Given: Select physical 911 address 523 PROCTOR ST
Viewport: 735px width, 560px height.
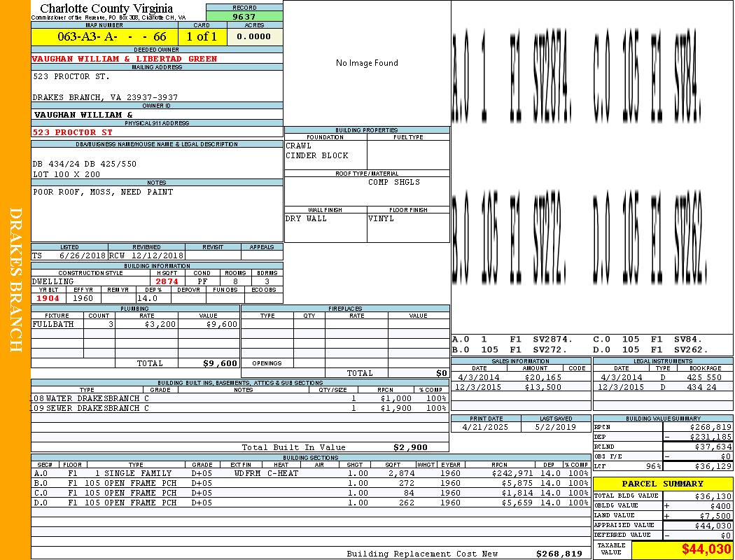Looking at the screenshot, I should click(72, 132).
